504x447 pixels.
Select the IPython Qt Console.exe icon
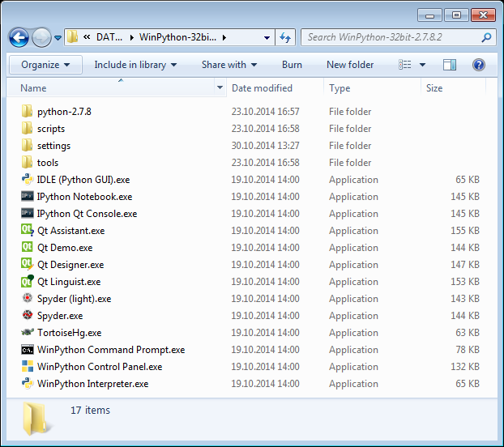(28, 213)
